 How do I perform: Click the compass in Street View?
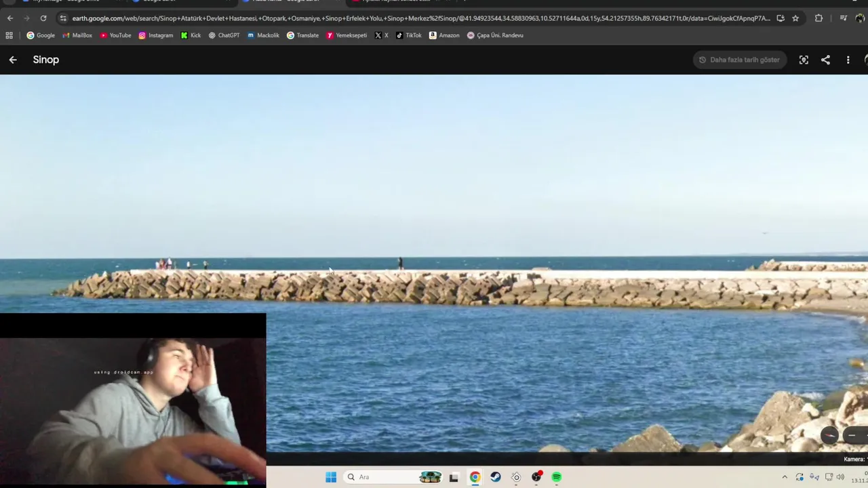pyautogui.click(x=829, y=435)
